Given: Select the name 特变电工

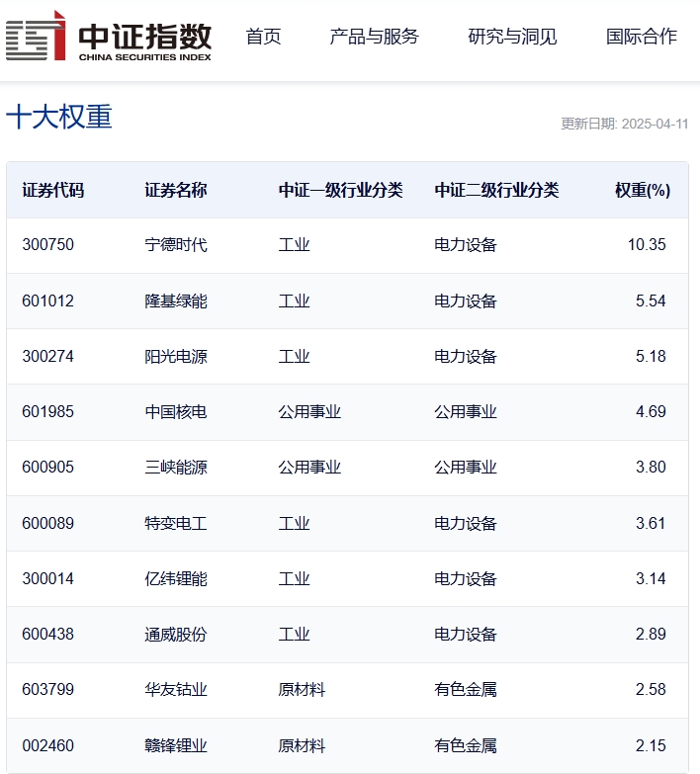Looking at the screenshot, I should [176, 523].
